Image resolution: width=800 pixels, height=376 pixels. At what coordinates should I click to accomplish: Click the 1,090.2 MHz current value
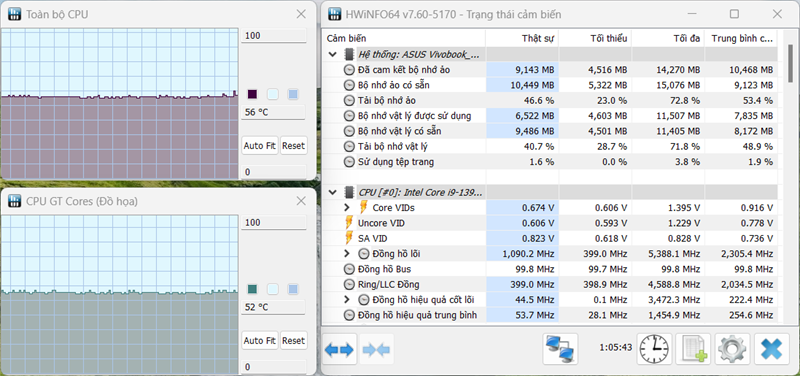click(528, 254)
